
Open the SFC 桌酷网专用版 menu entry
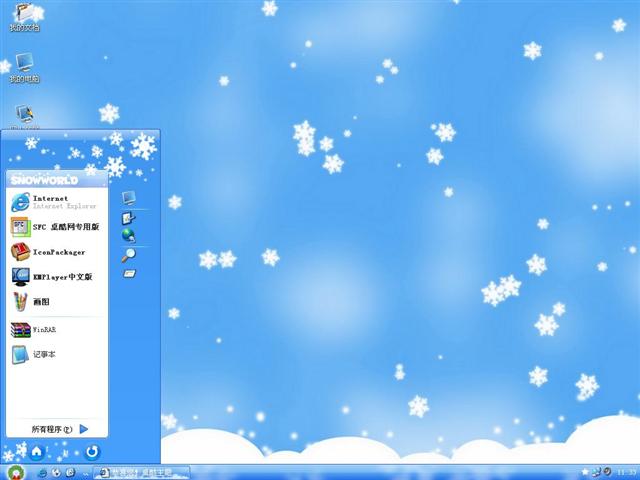(57, 227)
